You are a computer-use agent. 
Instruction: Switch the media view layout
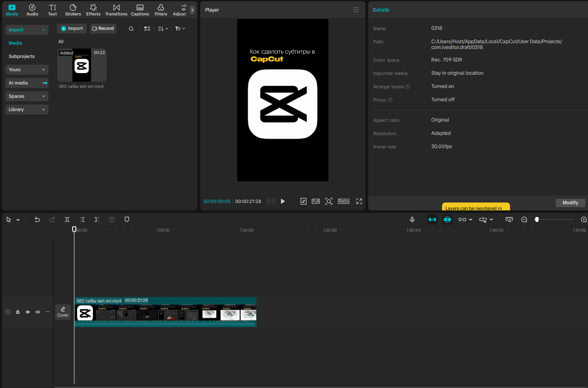click(147, 29)
